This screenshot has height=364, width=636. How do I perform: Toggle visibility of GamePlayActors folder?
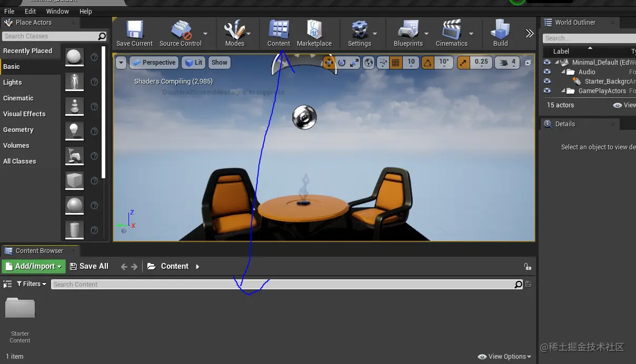(547, 90)
